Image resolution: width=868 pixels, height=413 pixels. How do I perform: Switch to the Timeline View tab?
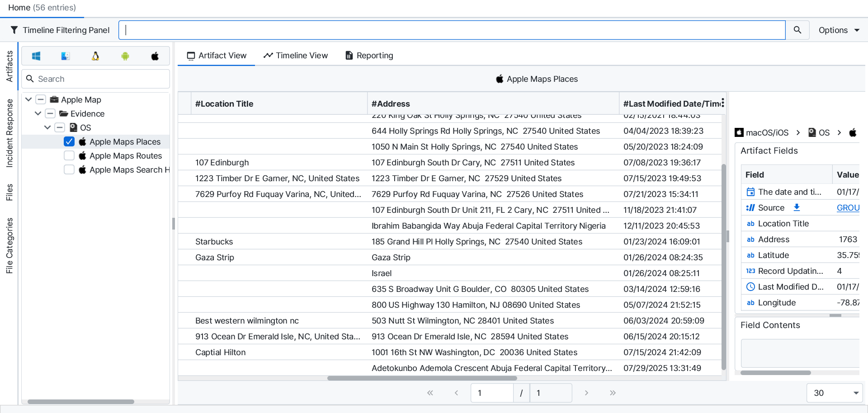(296, 55)
